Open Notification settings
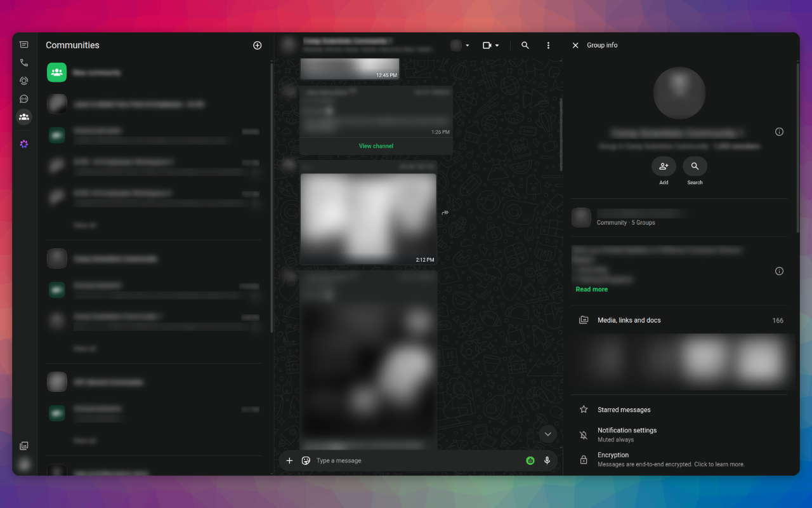812x508 pixels. pyautogui.click(x=679, y=434)
